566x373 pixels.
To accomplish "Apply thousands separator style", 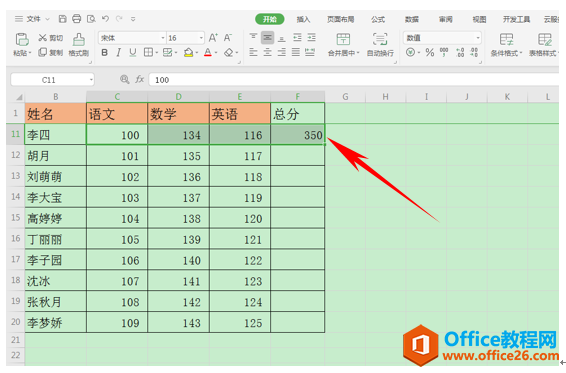I will click(444, 53).
